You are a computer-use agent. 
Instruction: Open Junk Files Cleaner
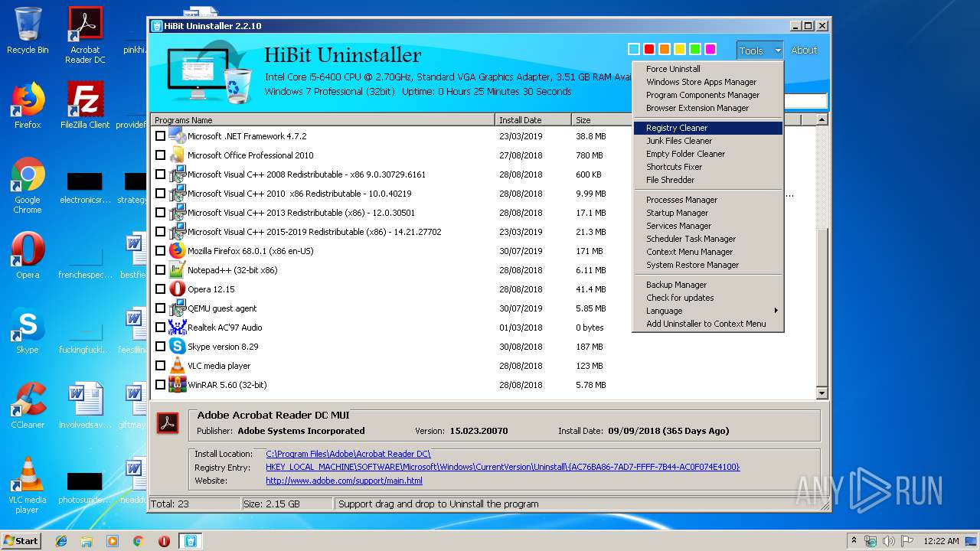[708, 141]
